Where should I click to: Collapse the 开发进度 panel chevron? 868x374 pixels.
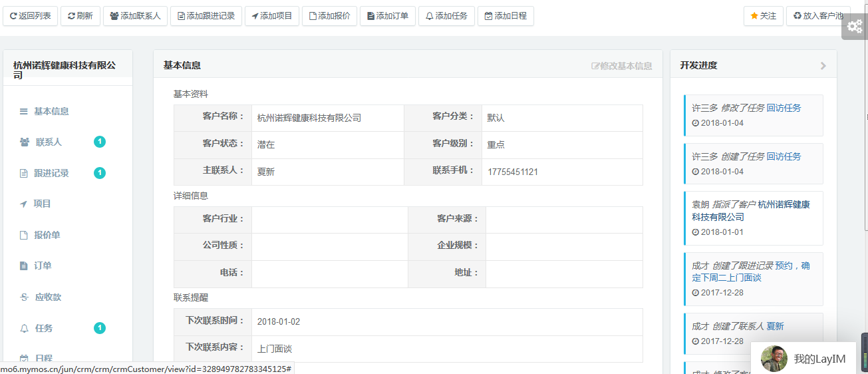[823, 66]
